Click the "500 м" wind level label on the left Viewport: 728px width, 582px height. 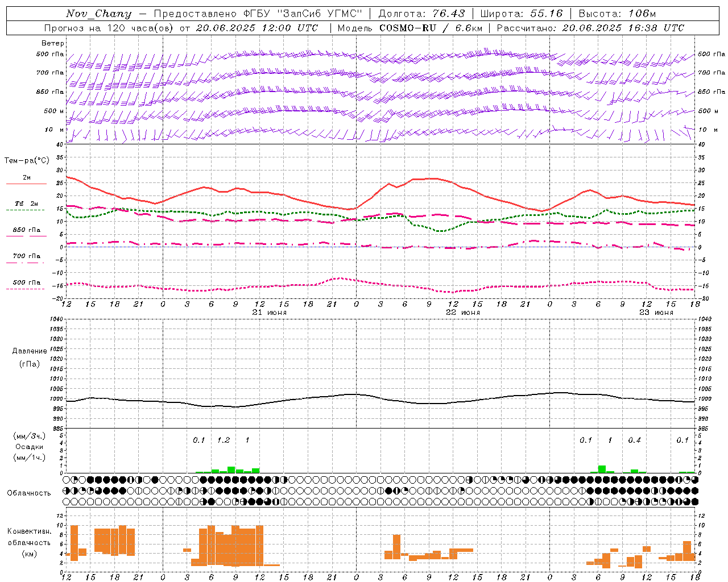click(x=54, y=111)
